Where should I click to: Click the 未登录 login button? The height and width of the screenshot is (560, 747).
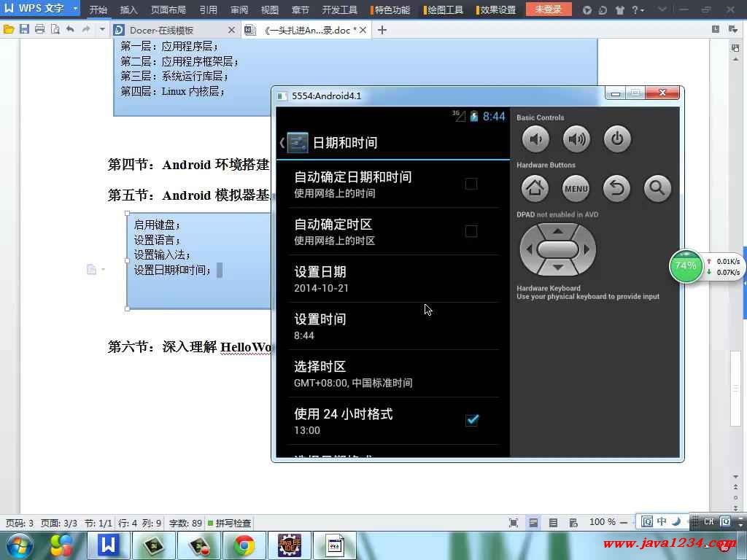[549, 9]
